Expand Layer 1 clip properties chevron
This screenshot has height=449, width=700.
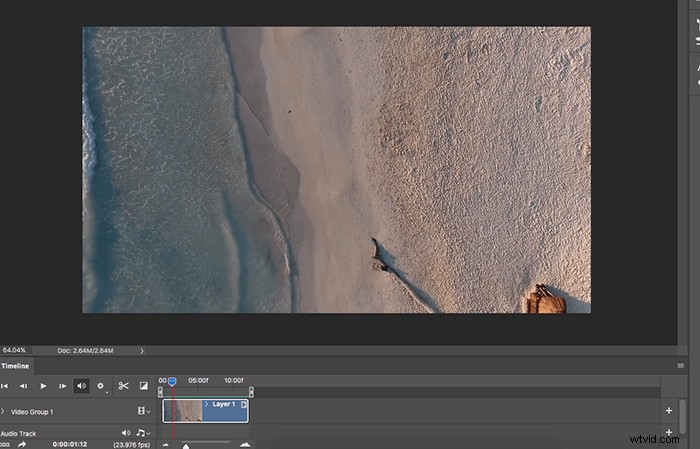(206, 404)
